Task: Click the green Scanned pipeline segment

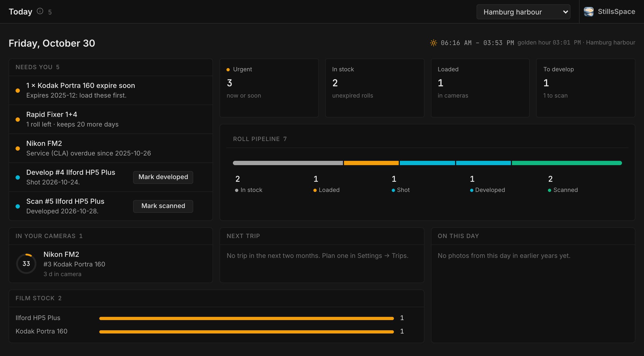Action: pos(567,163)
